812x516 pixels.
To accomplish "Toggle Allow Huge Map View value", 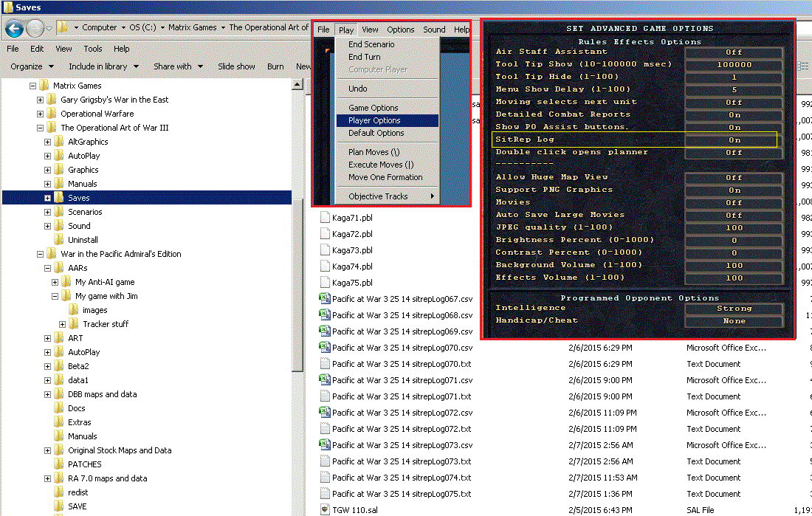I will [733, 177].
